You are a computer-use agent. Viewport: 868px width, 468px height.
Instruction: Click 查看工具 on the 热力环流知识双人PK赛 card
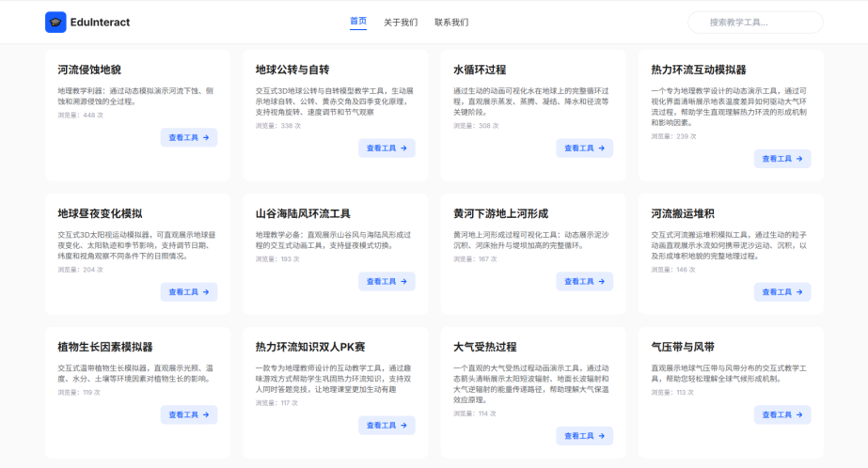click(x=387, y=425)
